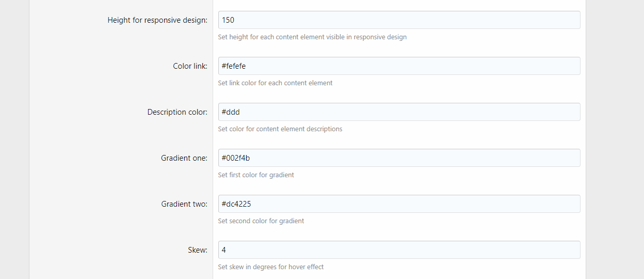
Task: Click the content element descriptions color hint
Action: pyautogui.click(x=280, y=129)
